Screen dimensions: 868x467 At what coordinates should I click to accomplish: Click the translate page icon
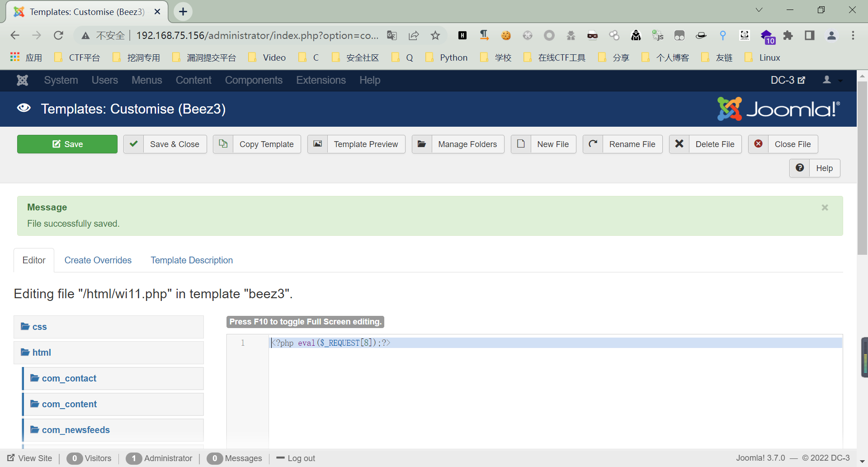pyautogui.click(x=392, y=35)
